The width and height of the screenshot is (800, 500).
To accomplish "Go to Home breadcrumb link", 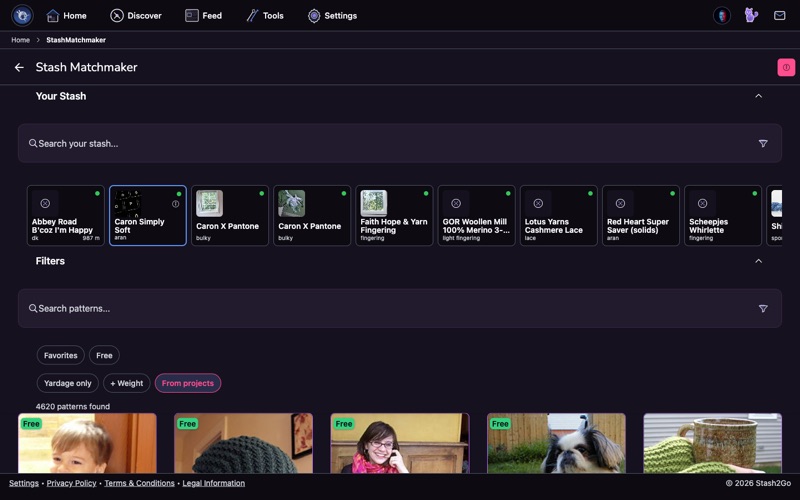I will (x=20, y=40).
